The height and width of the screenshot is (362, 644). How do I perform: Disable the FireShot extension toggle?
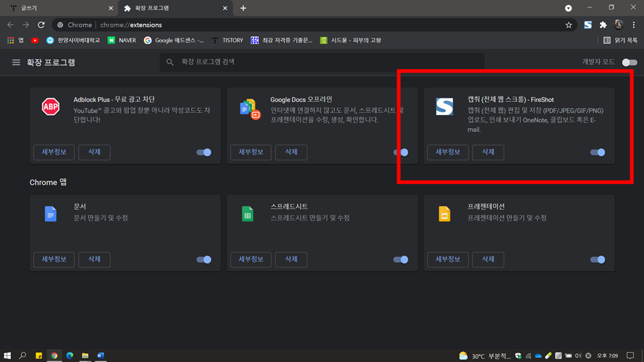tap(597, 153)
